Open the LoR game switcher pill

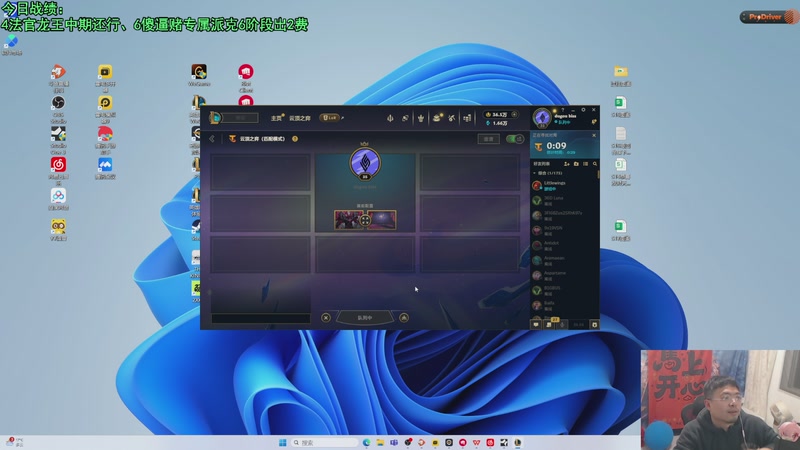pyautogui.click(x=330, y=118)
